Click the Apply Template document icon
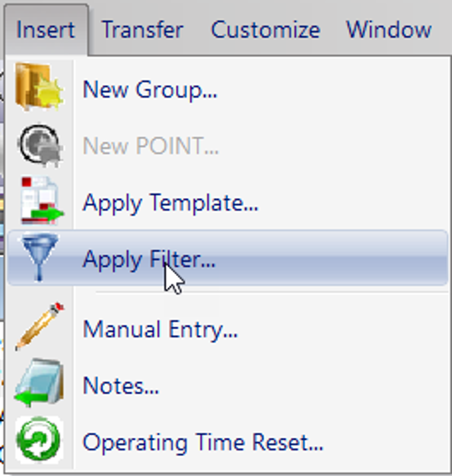 point(41,201)
